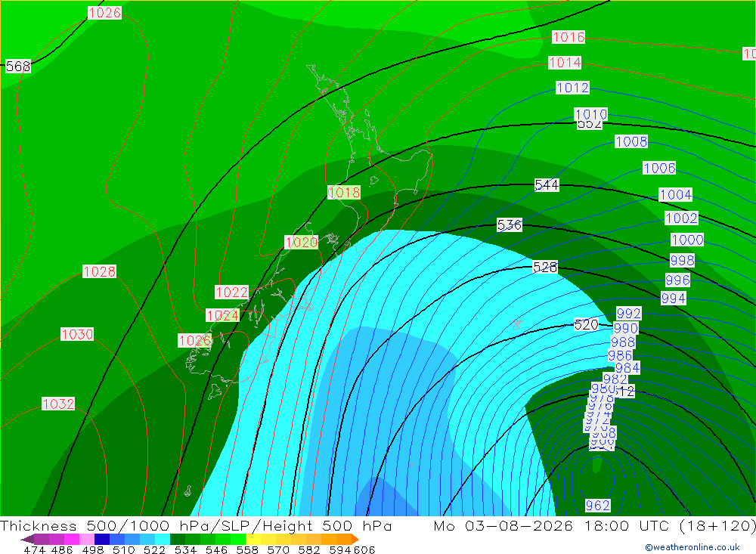The width and height of the screenshot is (756, 554).
Task: Click the '1028' isobar label
Action: tap(99, 271)
